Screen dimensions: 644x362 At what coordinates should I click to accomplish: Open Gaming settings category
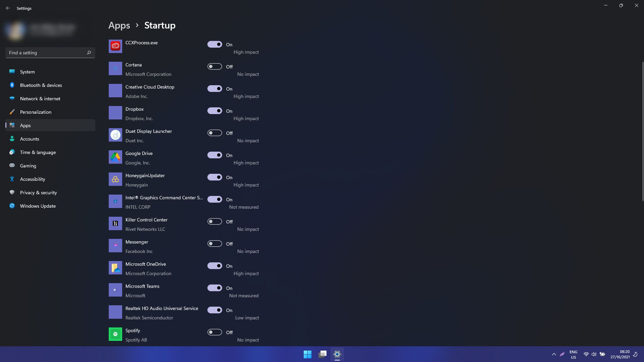(x=50, y=166)
